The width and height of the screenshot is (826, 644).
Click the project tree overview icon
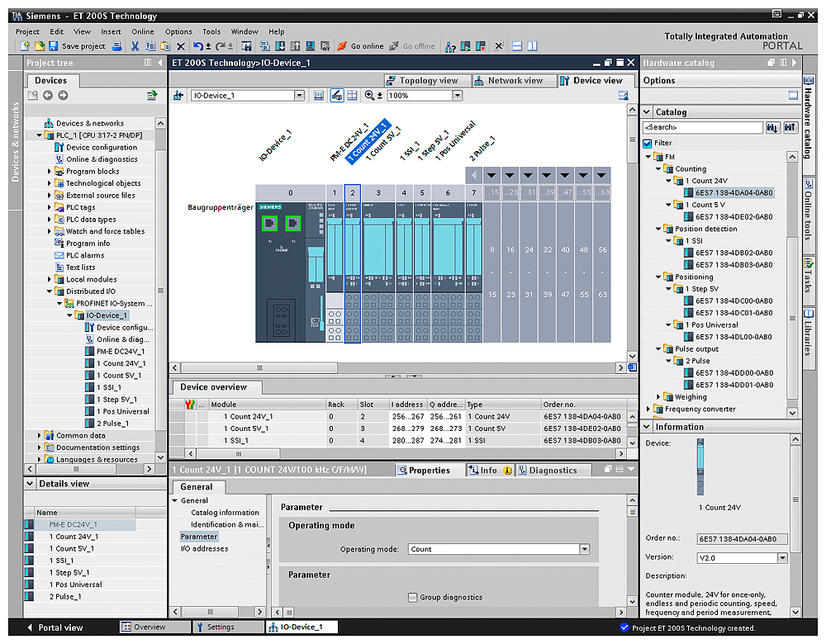(x=152, y=95)
